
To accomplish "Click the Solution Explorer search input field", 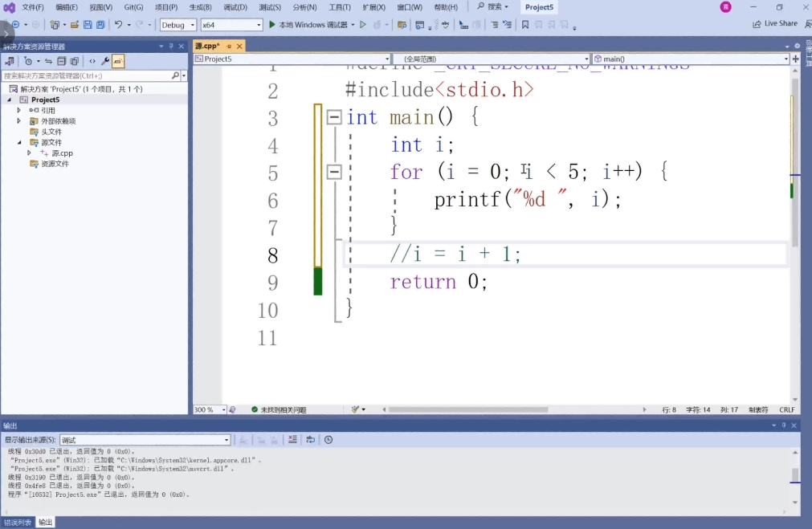I will tap(87, 75).
